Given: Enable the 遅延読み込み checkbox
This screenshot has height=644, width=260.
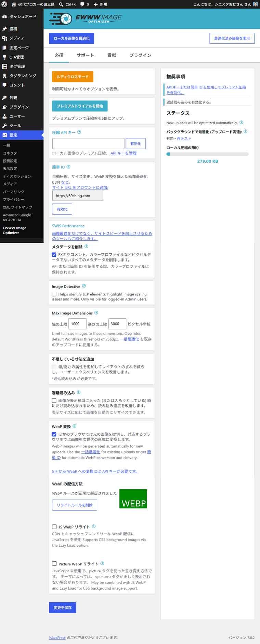Looking at the screenshot, I should [x=54, y=401].
